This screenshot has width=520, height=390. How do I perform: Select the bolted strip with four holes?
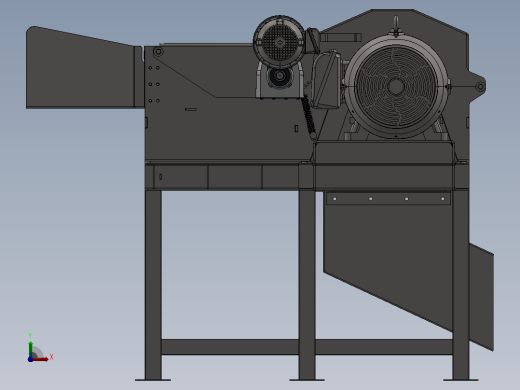pos(388,199)
